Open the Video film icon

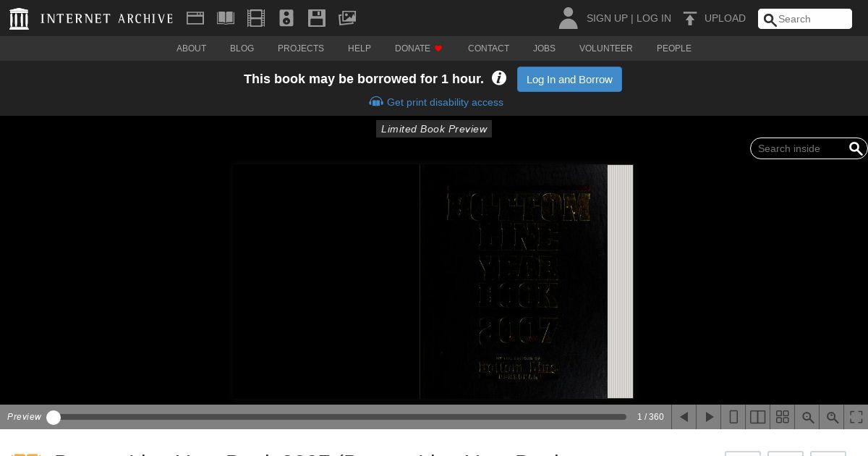coord(256,18)
